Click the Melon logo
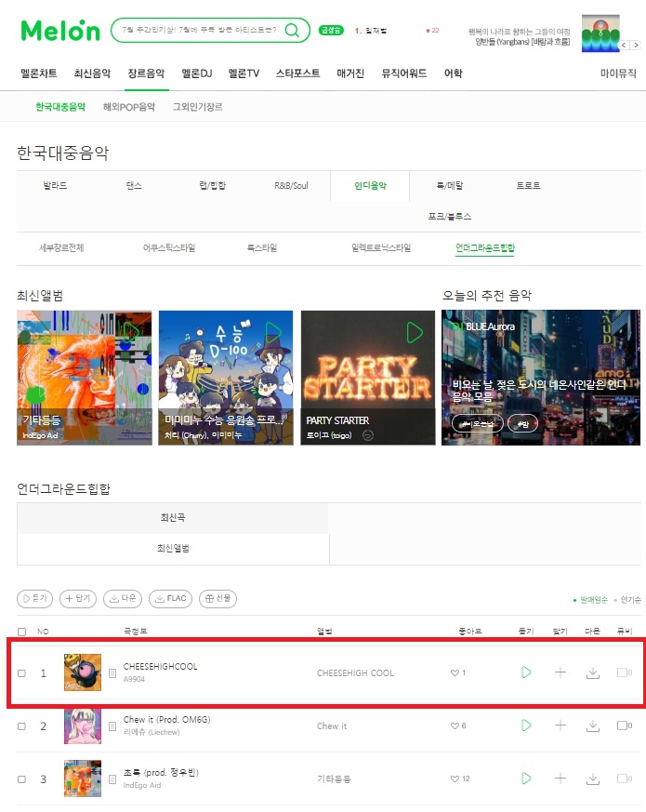The height and width of the screenshot is (812, 646). pos(60,31)
